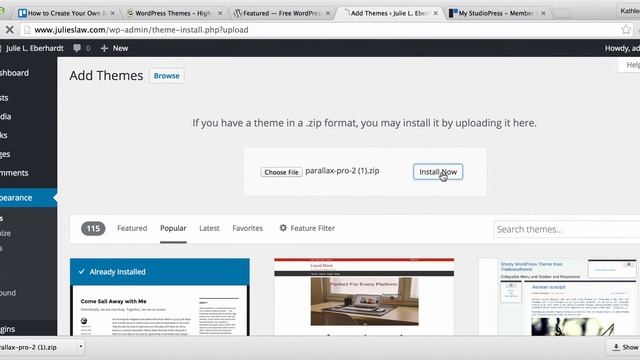Open the Already Installed theme thumbnail

160,297
